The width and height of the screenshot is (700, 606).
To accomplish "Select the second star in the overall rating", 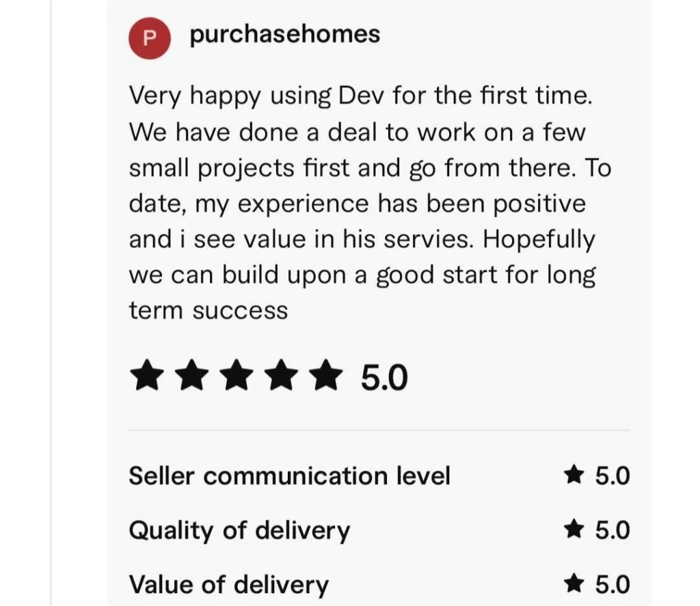I will click(x=192, y=377).
